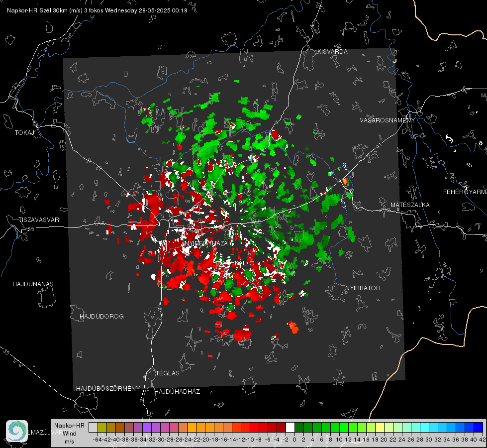Click the TISZAVASVÁRI city label
This screenshot has height=448, width=487.
point(40,220)
